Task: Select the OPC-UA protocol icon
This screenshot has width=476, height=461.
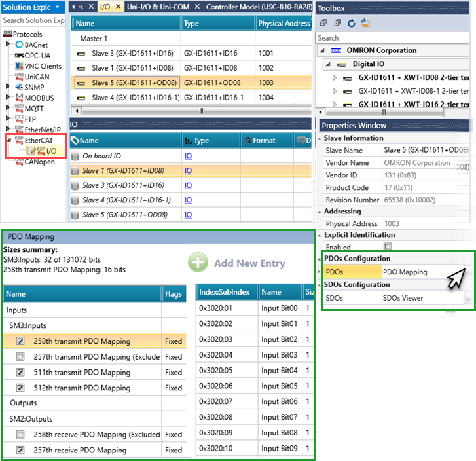Action: click(19, 55)
